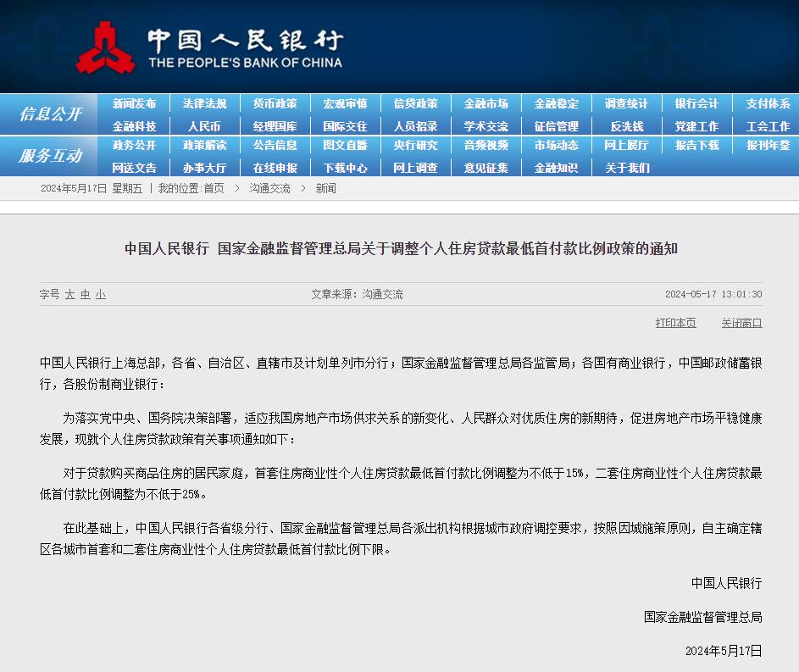Close the window via 关闭窗口
This screenshot has width=799, height=672.
(x=742, y=323)
